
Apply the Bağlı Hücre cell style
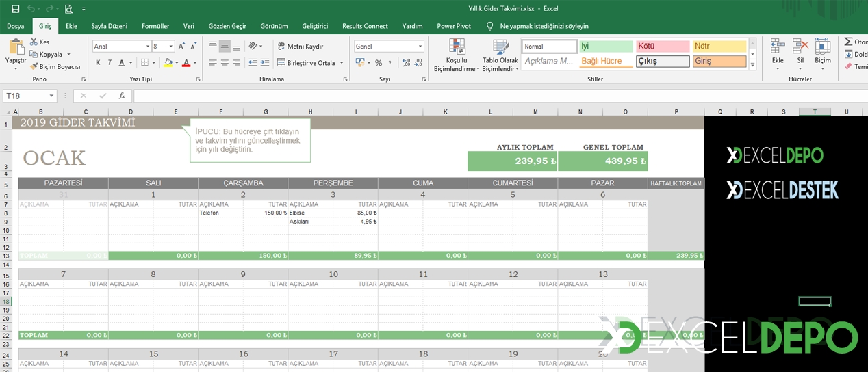point(605,62)
